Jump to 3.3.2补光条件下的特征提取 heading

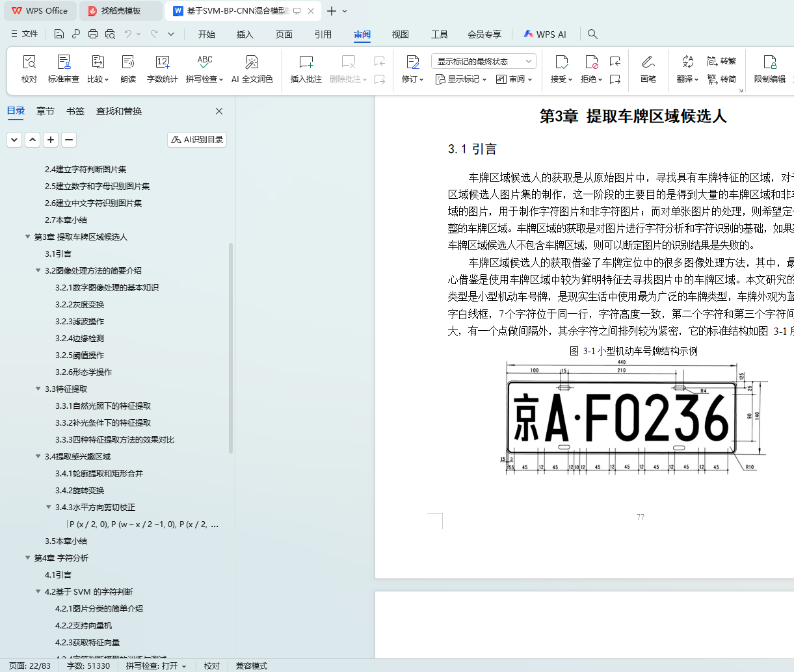click(103, 422)
